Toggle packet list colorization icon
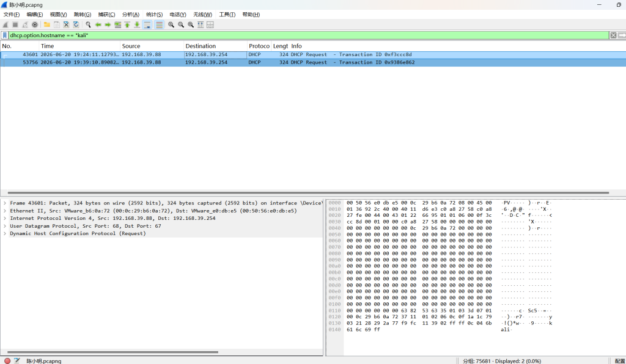Viewport: 626px width, 364px height. click(x=160, y=24)
